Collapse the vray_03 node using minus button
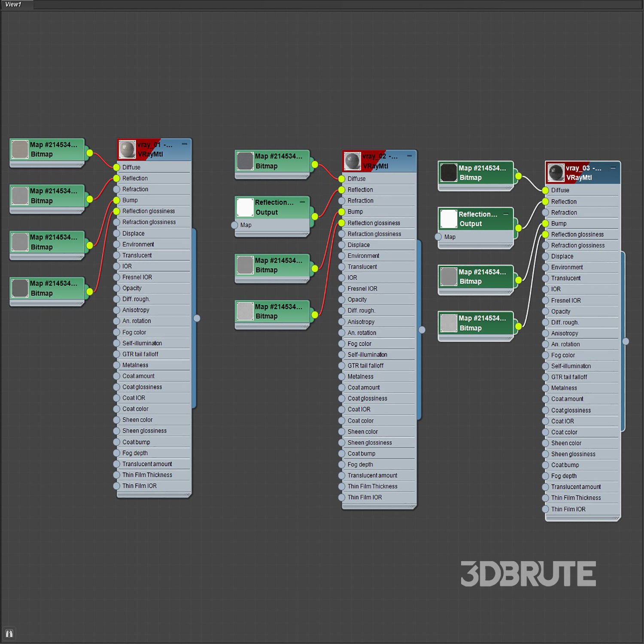644x644 pixels. pos(613,167)
